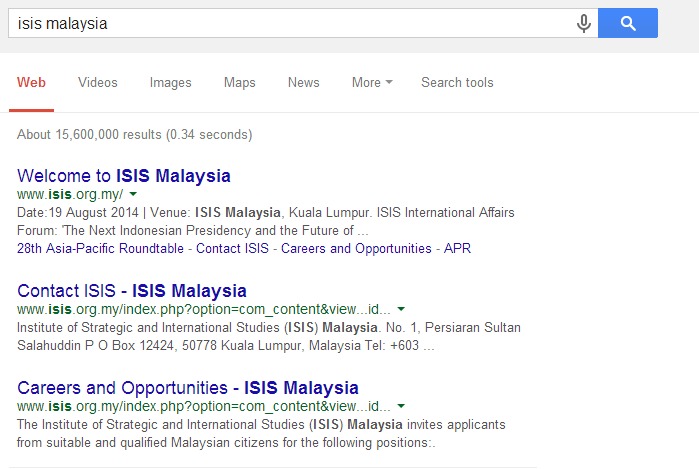Screen dimensions: 699x469
Task: Open Search tools options
Action: click(457, 82)
